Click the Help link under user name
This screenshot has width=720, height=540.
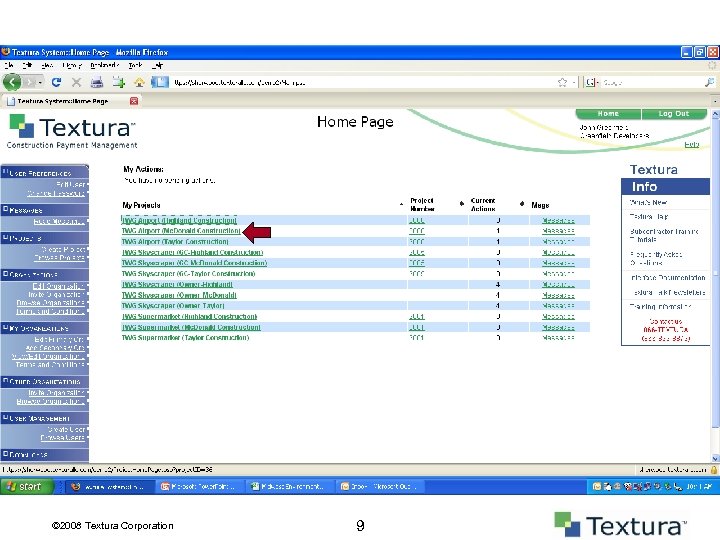pos(692,144)
